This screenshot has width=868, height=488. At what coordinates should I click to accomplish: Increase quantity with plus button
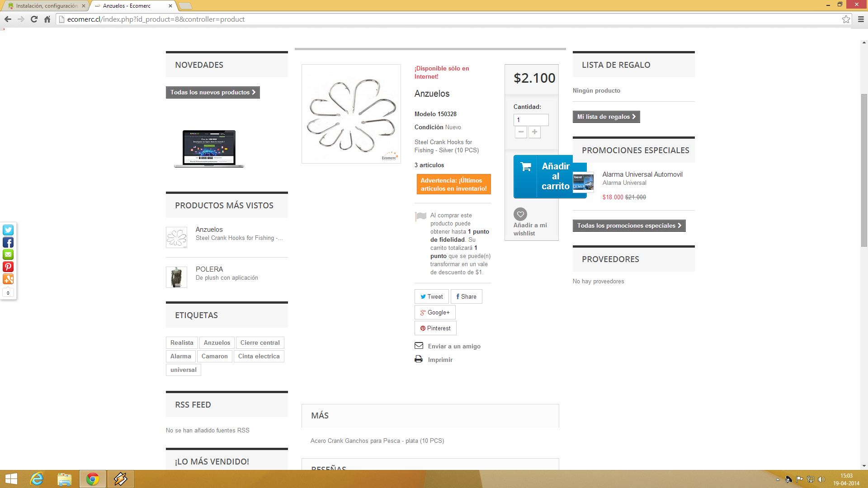coord(534,132)
